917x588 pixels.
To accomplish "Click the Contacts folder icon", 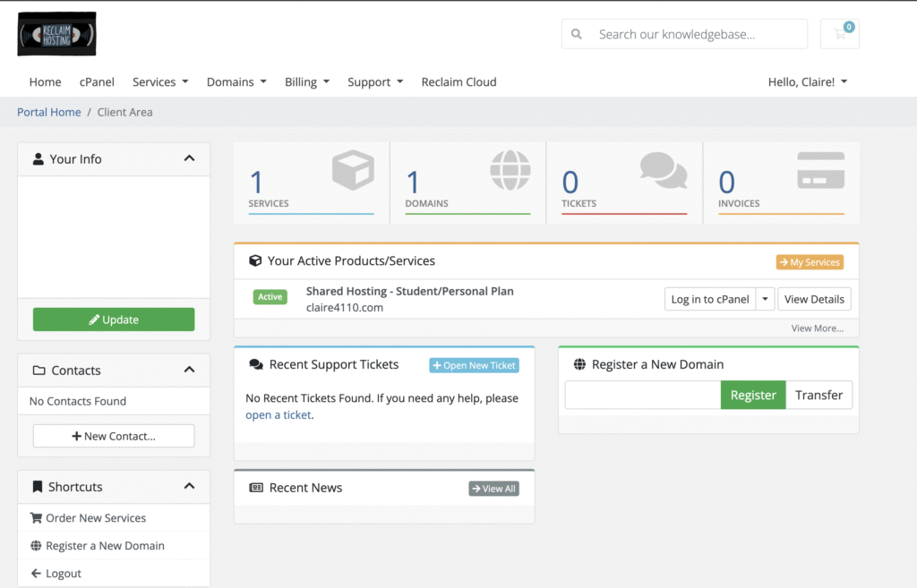I will coord(39,370).
